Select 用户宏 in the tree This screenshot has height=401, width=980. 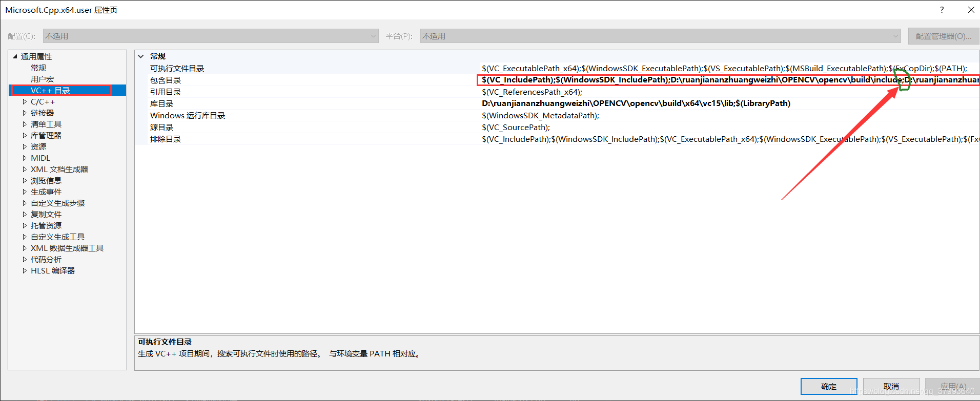pos(42,79)
